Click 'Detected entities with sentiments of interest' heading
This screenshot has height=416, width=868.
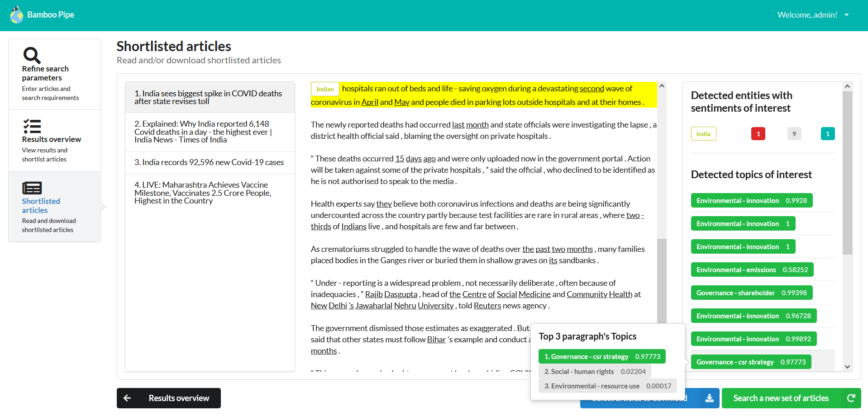[x=742, y=102]
